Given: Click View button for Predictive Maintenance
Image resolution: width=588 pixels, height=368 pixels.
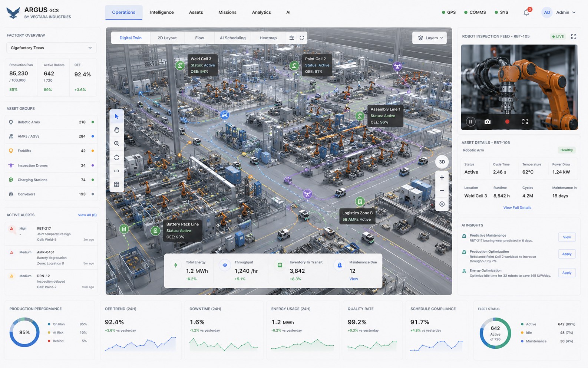Looking at the screenshot, I should coord(567,237).
